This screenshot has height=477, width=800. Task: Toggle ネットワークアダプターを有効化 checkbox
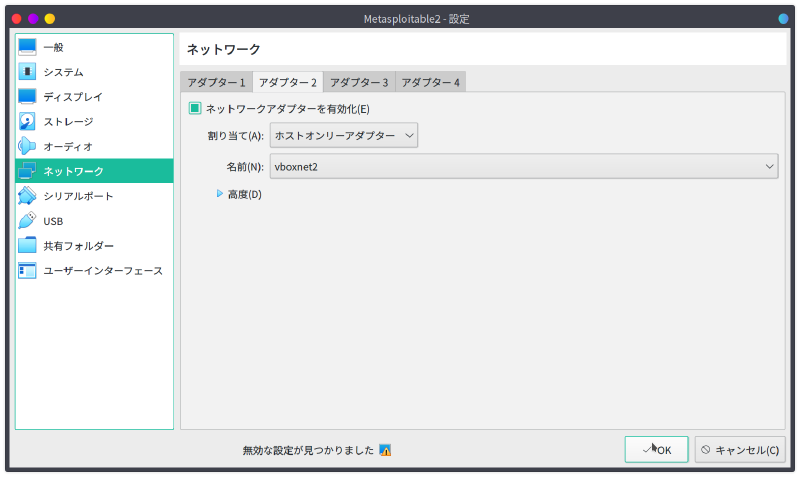click(196, 109)
